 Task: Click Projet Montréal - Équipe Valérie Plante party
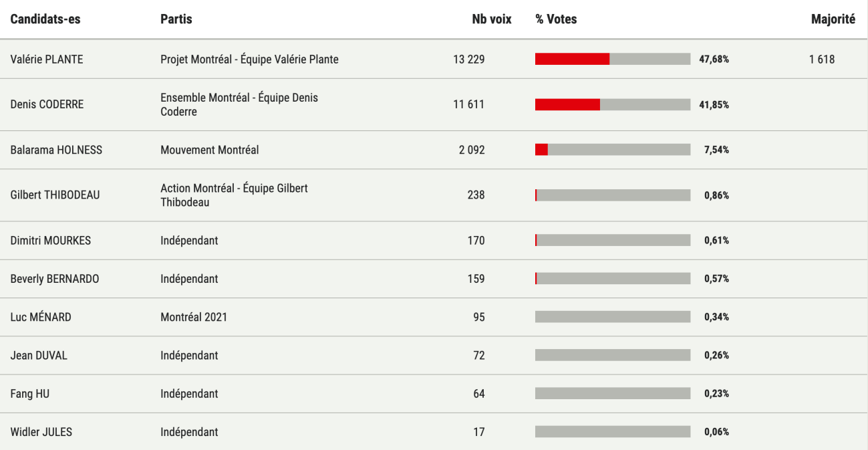coord(249,60)
